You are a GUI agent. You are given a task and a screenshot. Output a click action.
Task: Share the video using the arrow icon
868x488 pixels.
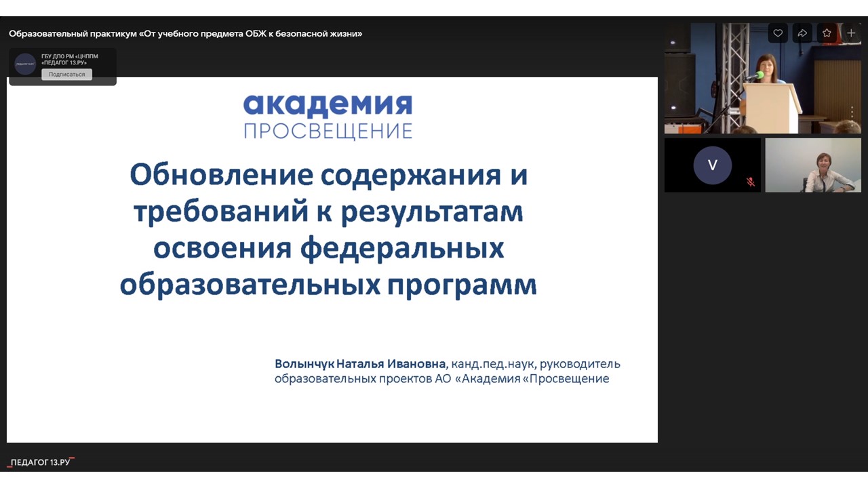802,33
